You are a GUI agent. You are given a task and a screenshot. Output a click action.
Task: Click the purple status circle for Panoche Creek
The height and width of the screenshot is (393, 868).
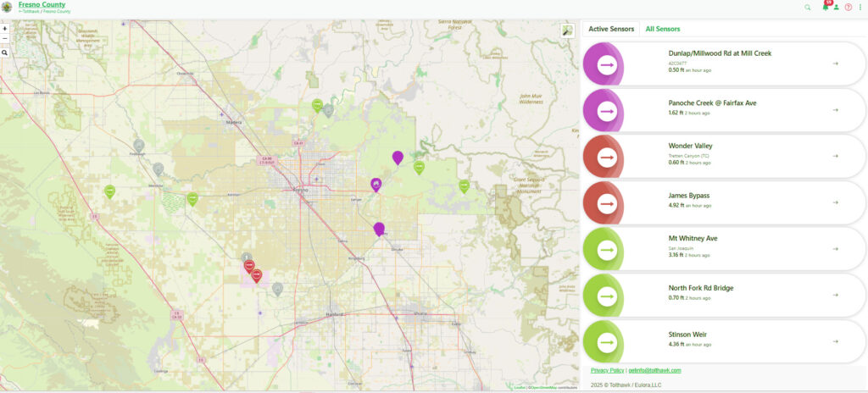pos(606,110)
